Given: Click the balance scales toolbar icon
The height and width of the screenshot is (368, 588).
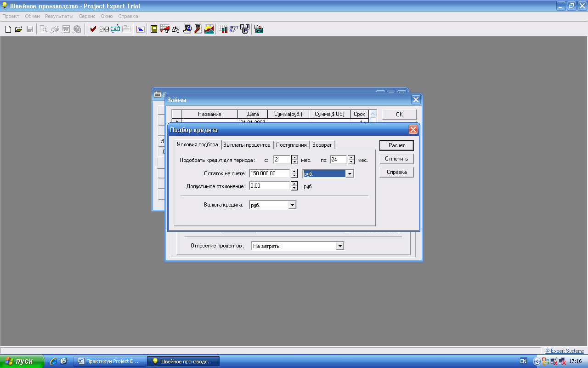Looking at the screenshot, I should coord(175,29).
